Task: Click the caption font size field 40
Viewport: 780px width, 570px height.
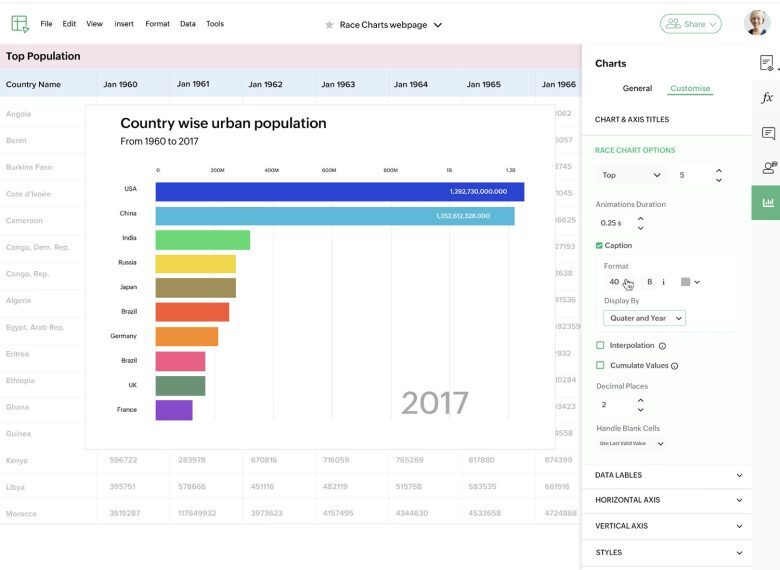Action: point(614,282)
